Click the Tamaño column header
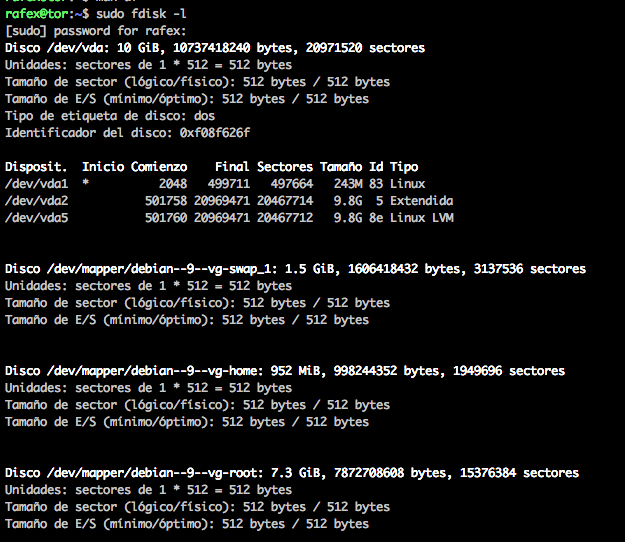625x542 pixels. [x=344, y=167]
